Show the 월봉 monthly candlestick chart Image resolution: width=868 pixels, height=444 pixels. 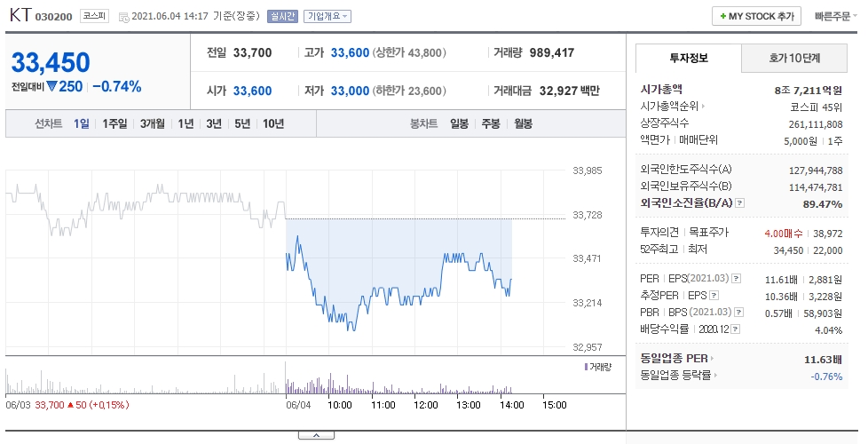pos(523,123)
